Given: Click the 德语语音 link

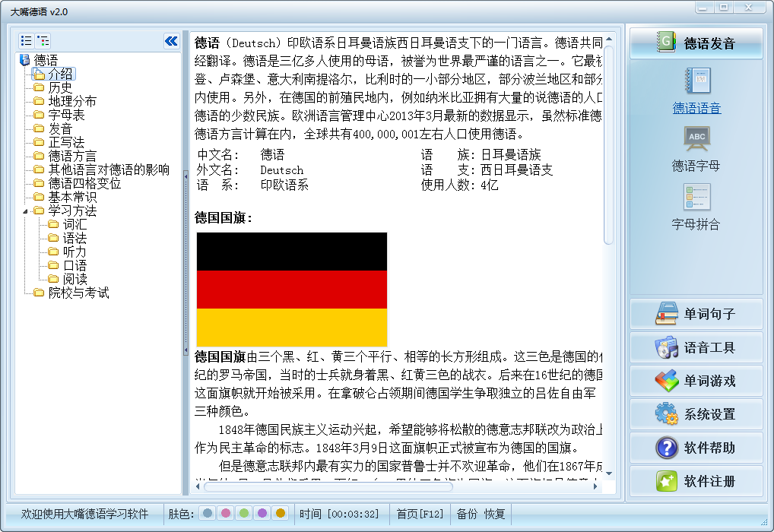Looking at the screenshot, I should click(696, 108).
